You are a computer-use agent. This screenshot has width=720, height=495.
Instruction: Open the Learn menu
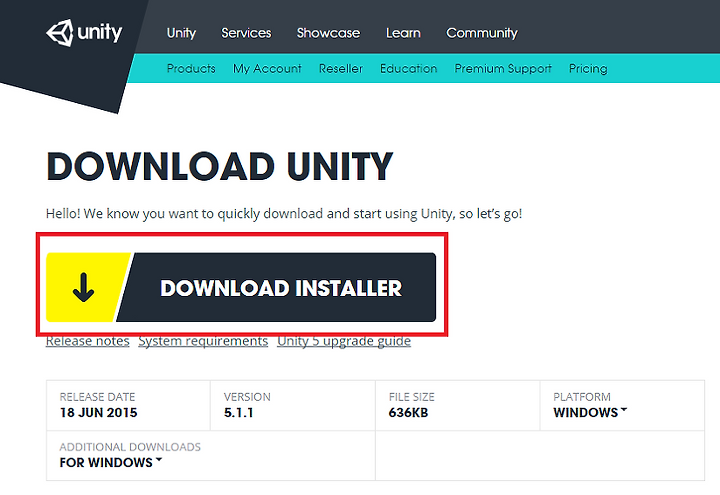coord(403,33)
